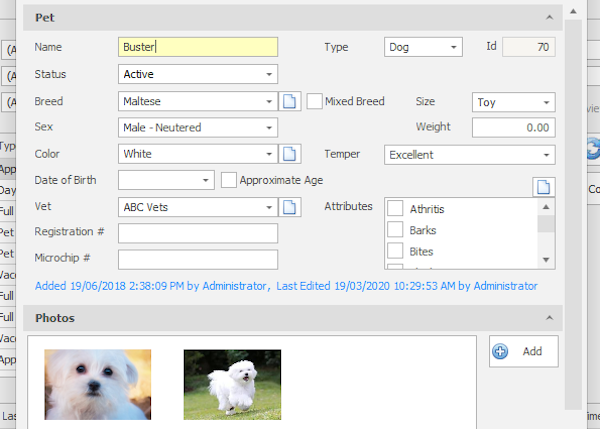
Task: Tick the Approximate Age checkbox
Action: pos(229,180)
